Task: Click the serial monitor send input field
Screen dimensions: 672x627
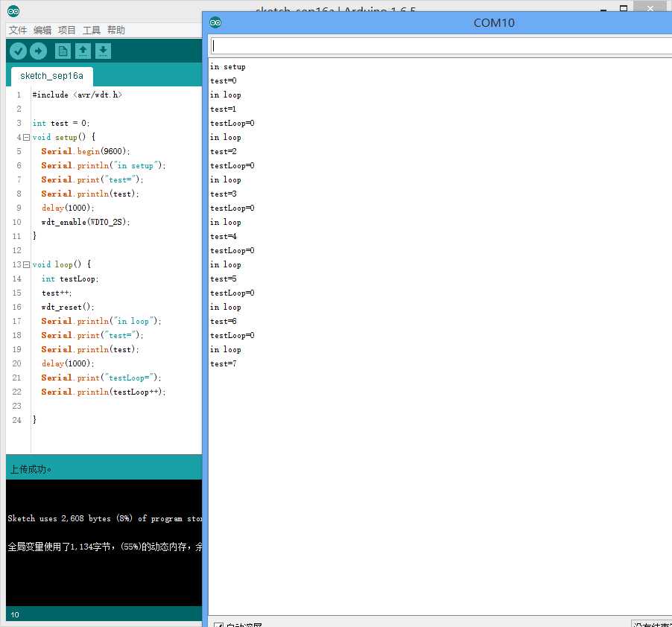Action: [x=441, y=46]
